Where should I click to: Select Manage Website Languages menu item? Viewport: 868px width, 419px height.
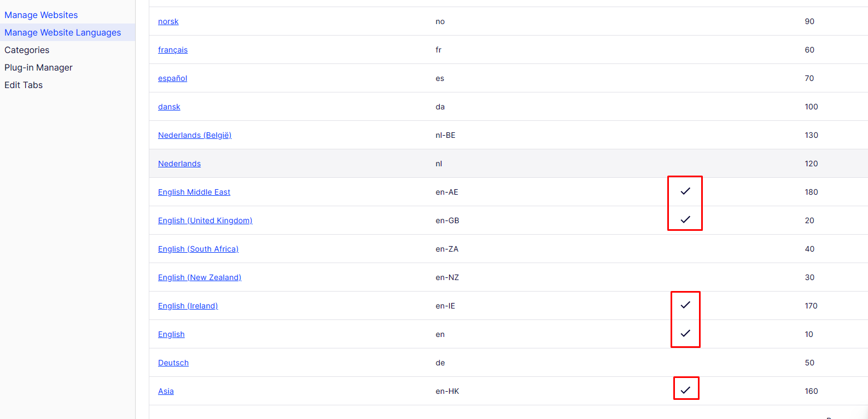click(x=62, y=32)
